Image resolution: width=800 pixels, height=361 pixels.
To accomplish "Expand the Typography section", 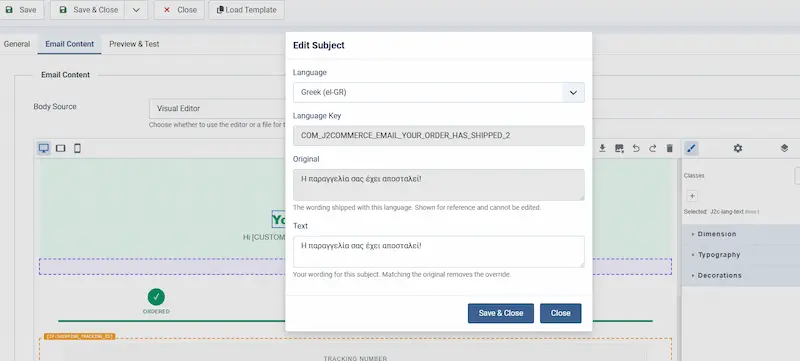I will tap(741, 254).
